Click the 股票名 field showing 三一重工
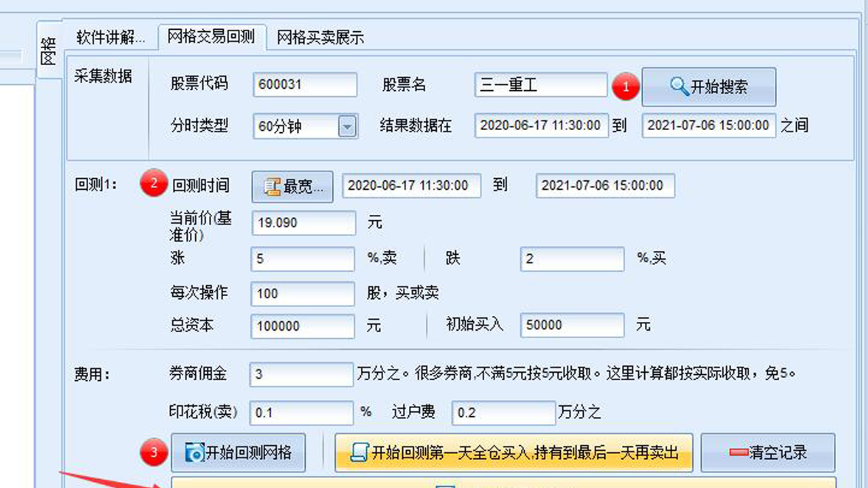The image size is (868, 488). tap(541, 85)
